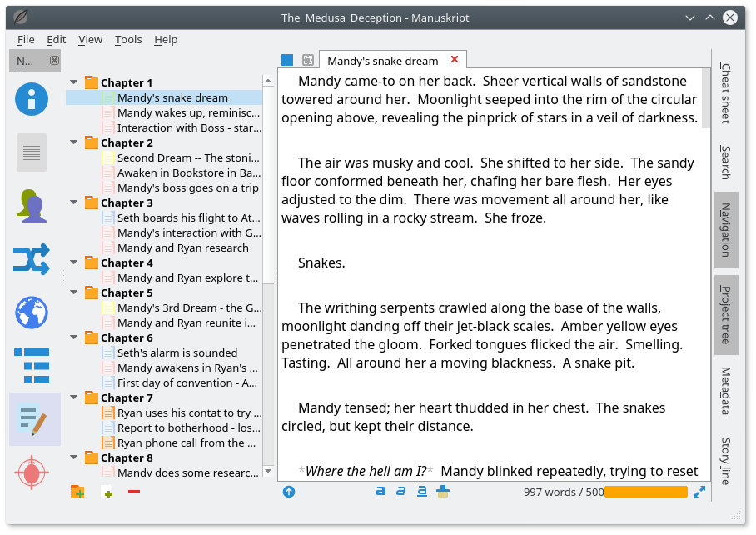Select scene 'Mandy and Ryan research'
This screenshot has height=535, width=756.
pyautogui.click(x=182, y=247)
